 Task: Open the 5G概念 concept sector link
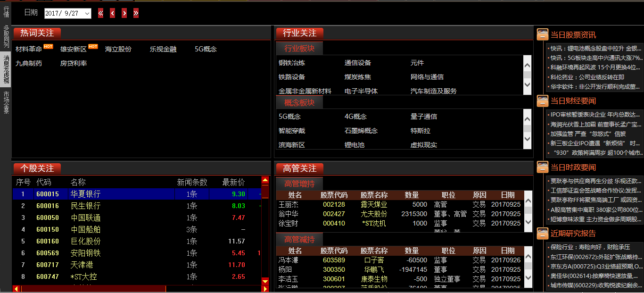(289, 117)
